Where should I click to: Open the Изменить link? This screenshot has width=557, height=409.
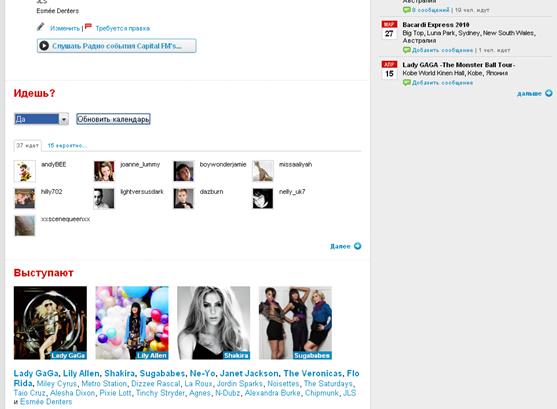(x=65, y=28)
